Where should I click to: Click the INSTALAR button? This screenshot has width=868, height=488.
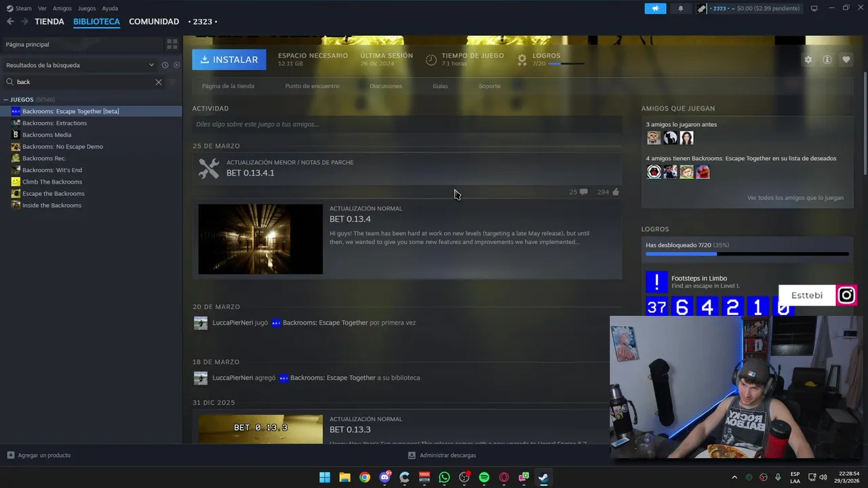point(229,60)
